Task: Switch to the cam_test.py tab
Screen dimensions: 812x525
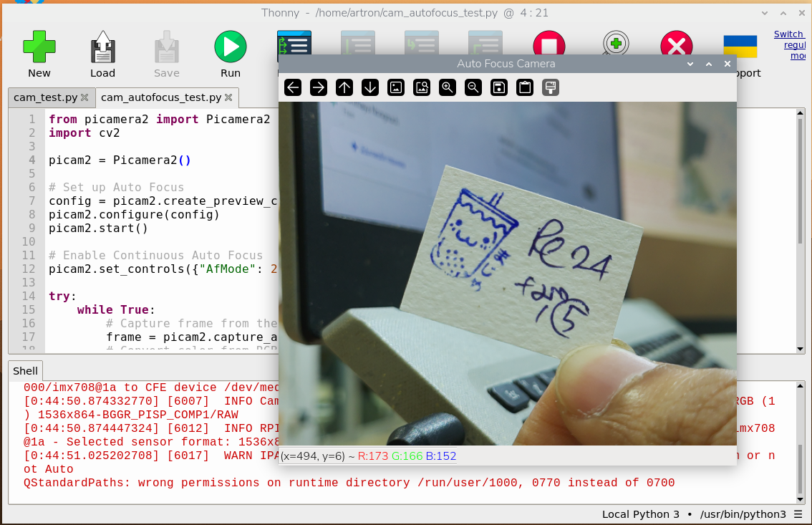Action: click(45, 97)
